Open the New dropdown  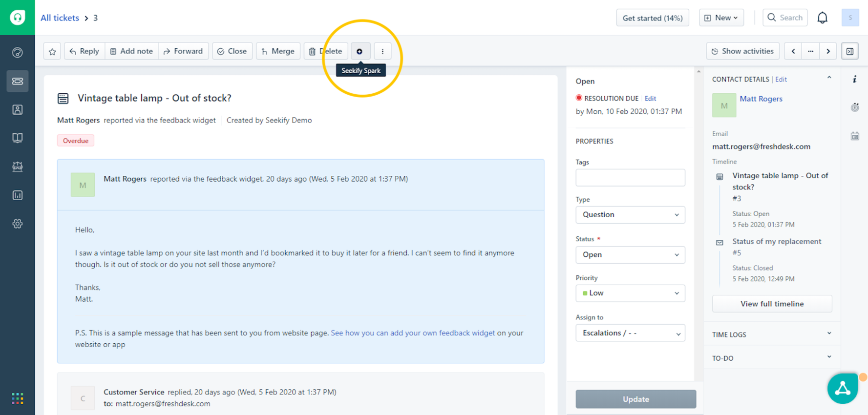[721, 18]
